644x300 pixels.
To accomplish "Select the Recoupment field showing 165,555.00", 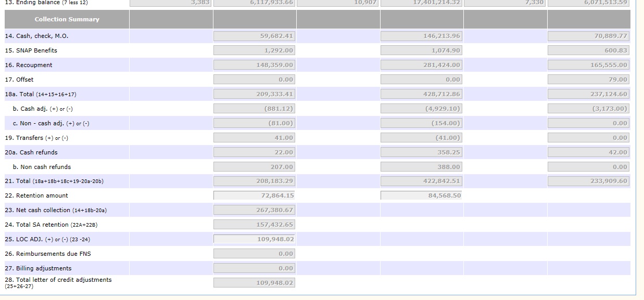I will (x=588, y=65).
